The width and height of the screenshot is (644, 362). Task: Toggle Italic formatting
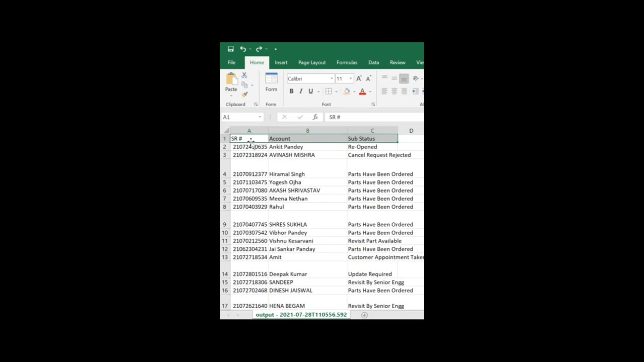(x=301, y=92)
